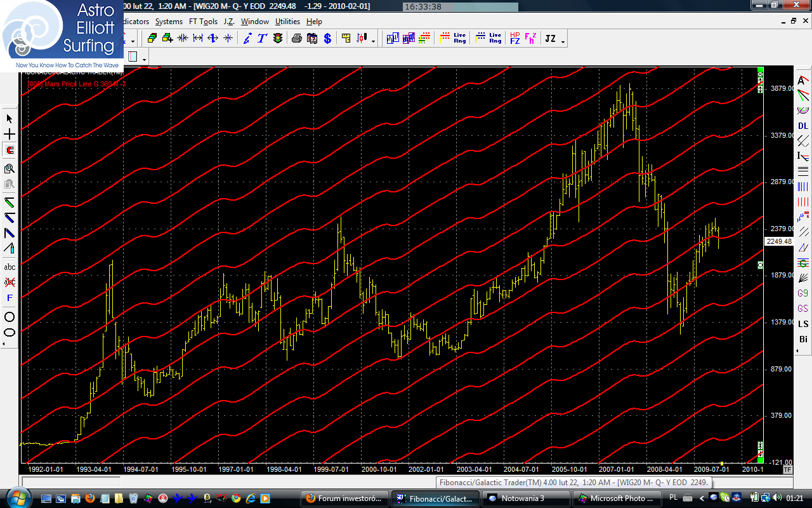Click the JZ toolbar button
The image size is (812, 508).
click(550, 38)
